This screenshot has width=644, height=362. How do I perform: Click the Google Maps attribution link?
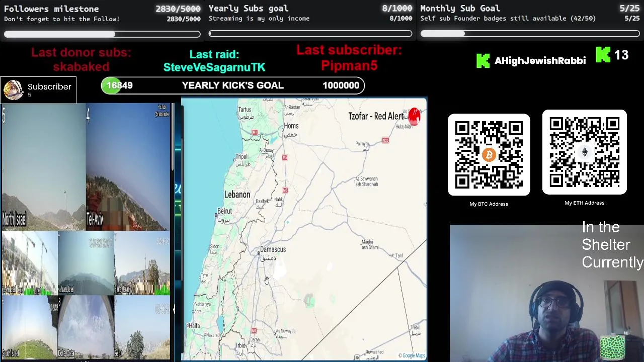(x=412, y=355)
